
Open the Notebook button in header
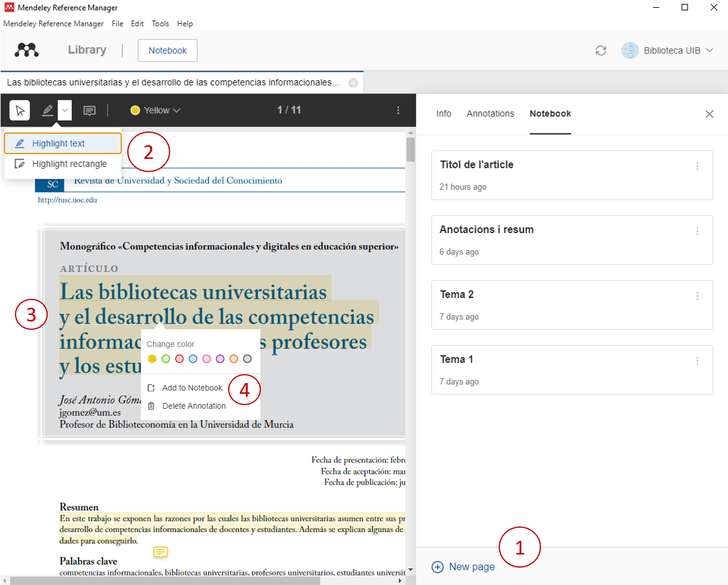pos(168,51)
